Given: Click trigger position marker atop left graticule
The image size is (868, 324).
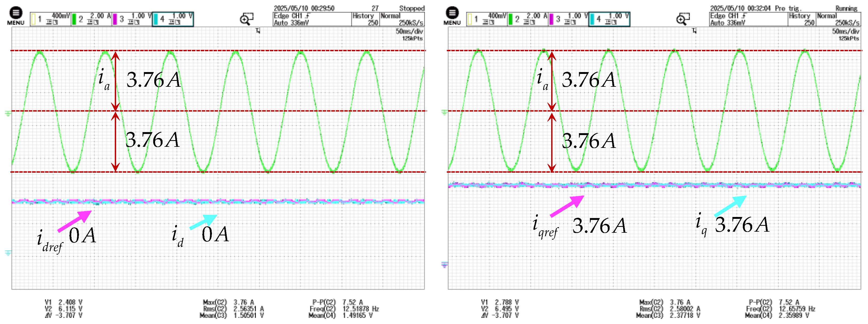Looking at the screenshot, I should click(258, 31).
